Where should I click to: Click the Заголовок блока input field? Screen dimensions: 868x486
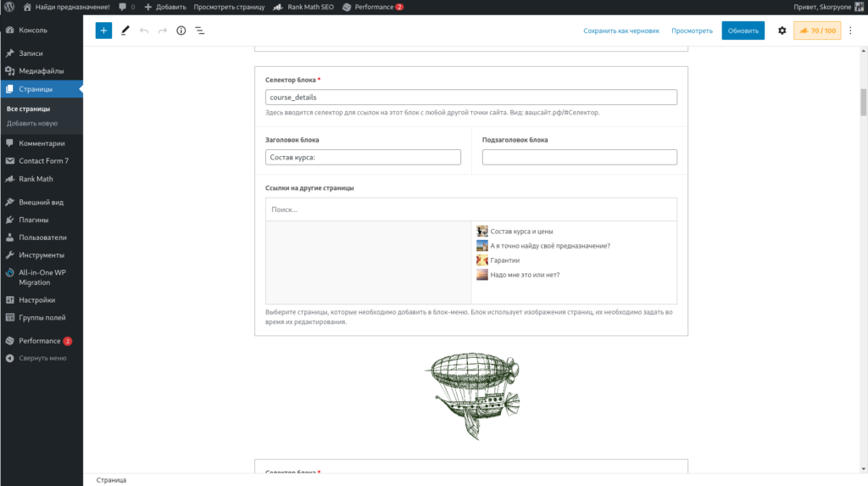(x=363, y=157)
